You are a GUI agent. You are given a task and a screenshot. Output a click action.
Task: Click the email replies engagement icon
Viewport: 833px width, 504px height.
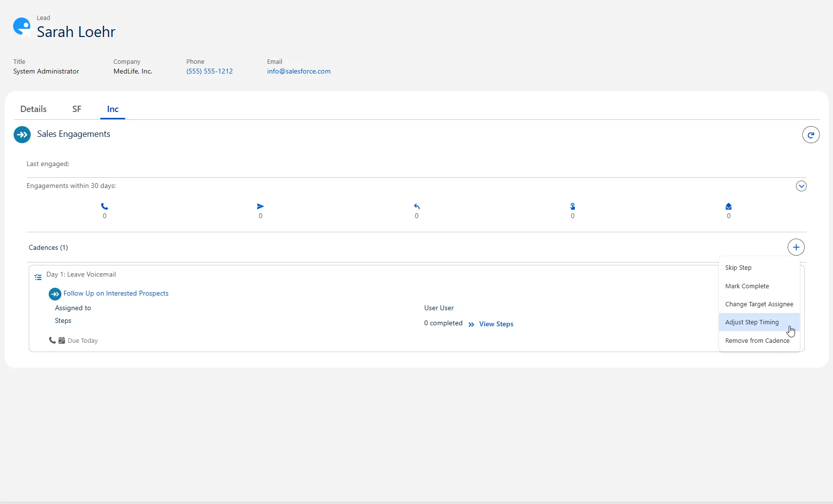point(416,206)
